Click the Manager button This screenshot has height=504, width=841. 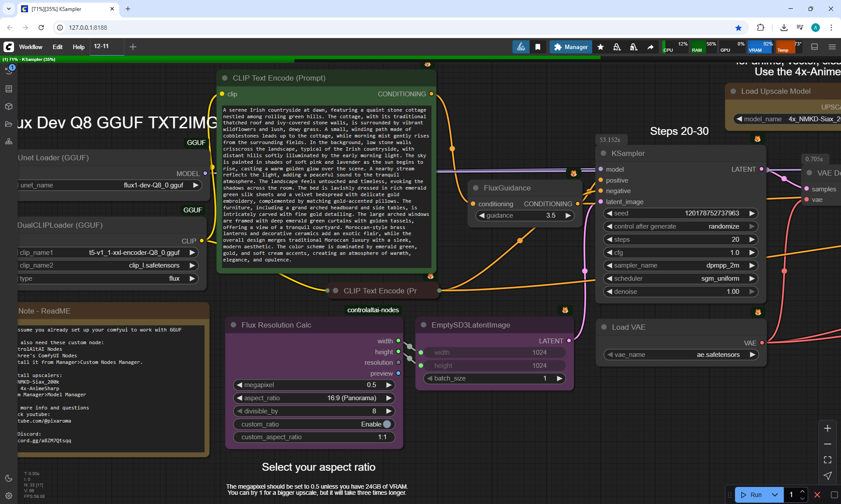point(571,47)
